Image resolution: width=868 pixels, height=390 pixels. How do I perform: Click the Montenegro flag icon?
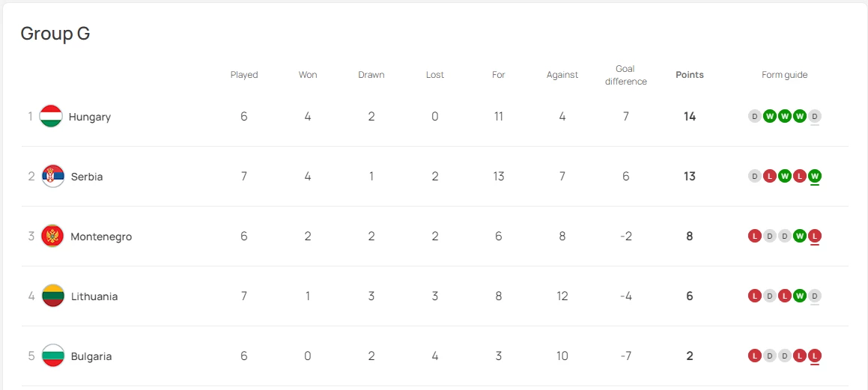point(52,237)
